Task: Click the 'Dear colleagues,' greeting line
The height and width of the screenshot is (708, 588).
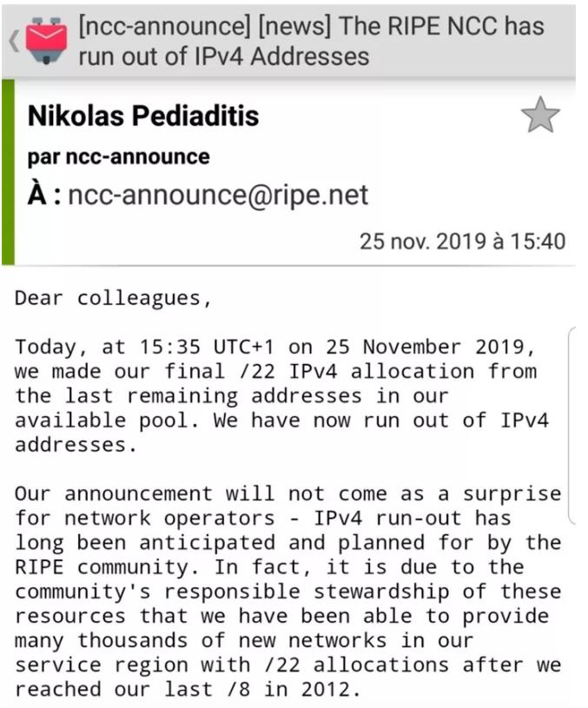Action: point(113,299)
